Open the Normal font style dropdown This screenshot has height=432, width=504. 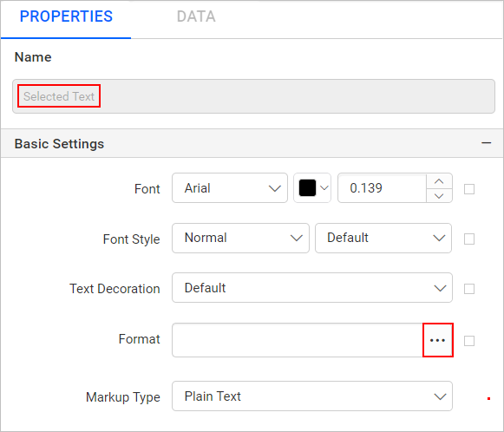point(240,239)
